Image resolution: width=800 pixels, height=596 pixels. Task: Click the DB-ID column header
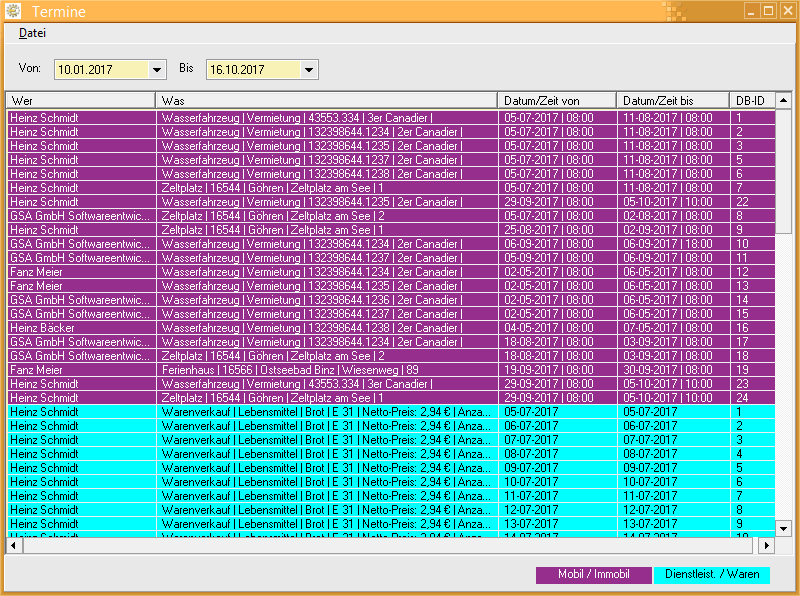752,101
